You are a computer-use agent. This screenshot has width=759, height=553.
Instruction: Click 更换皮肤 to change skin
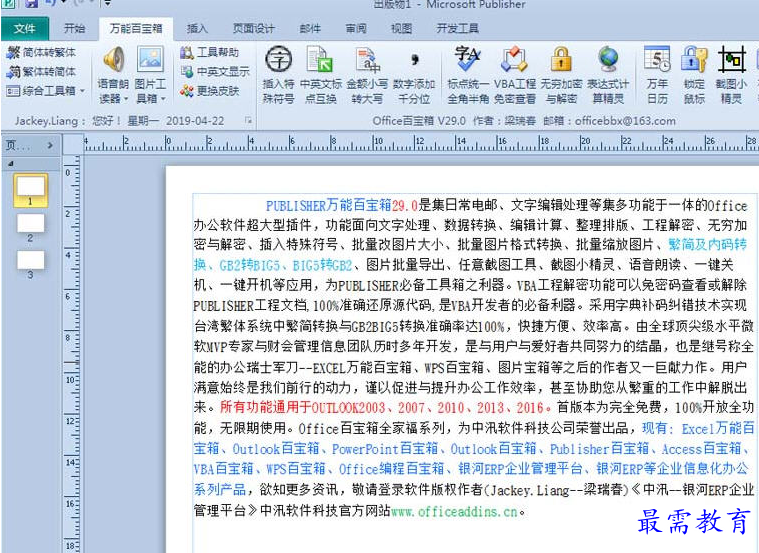point(210,91)
